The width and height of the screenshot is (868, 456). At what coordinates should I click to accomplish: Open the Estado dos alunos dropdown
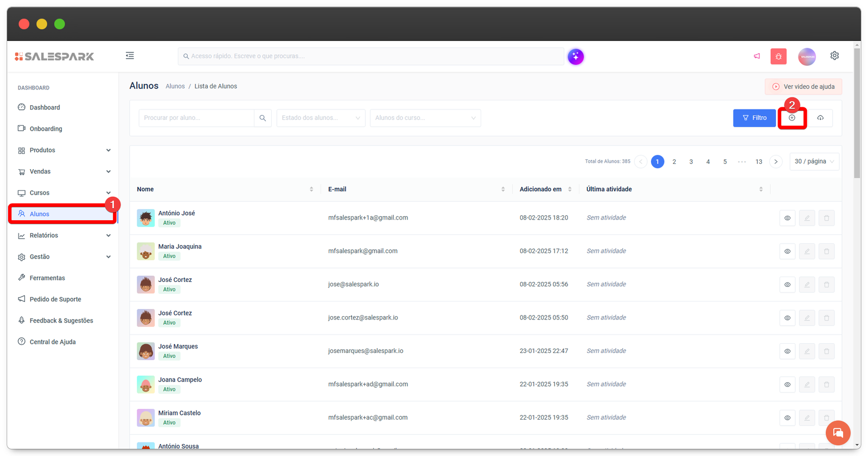[321, 118]
